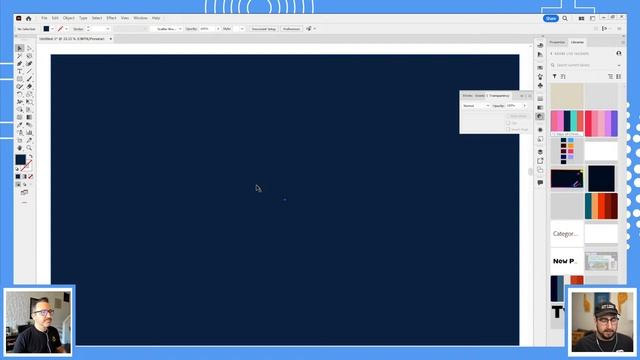Click the control bar fill swatch
The height and width of the screenshot is (360, 640).
[46, 29]
